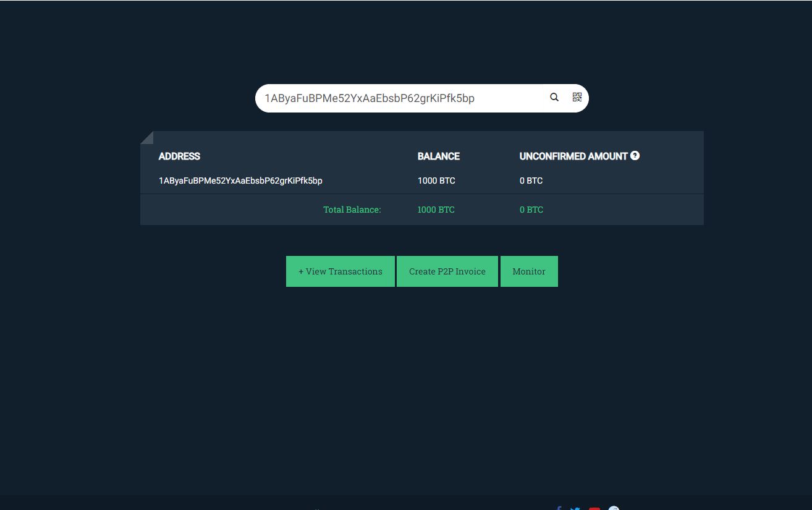Open the Facebook icon in footer

(559, 508)
